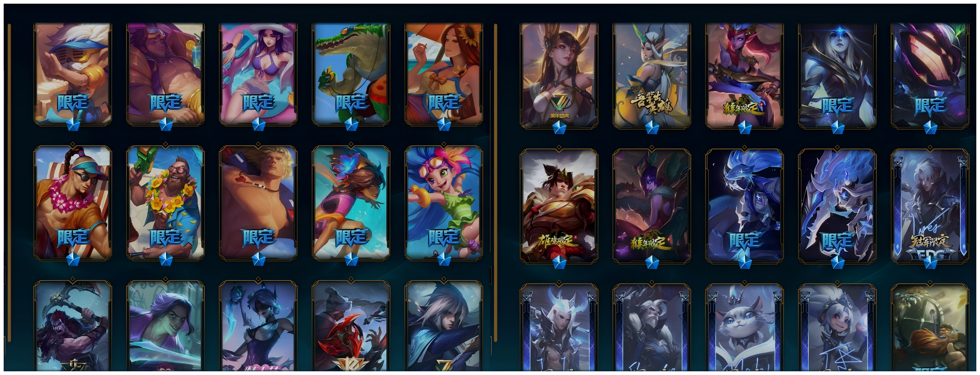Click blue gem below the sunflower girl card
The image size is (980, 375).
point(444,124)
